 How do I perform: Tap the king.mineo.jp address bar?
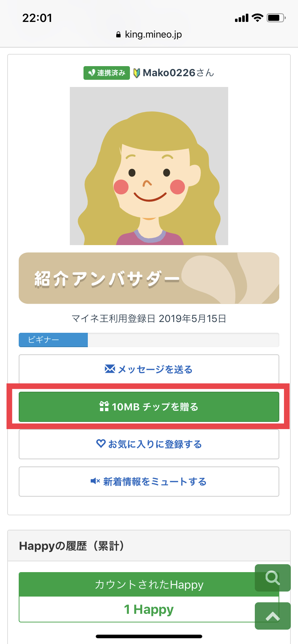pyautogui.click(x=149, y=34)
